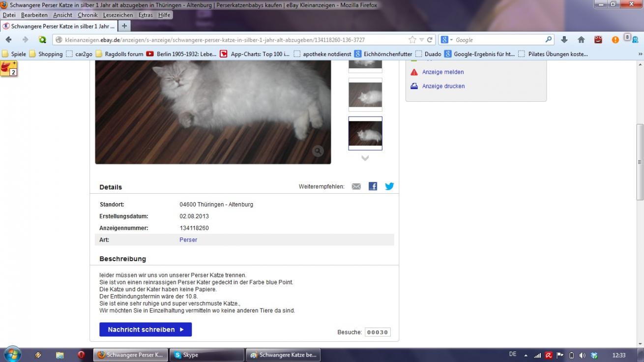
Task: Click the Anzeige drucken link
Action: (443, 86)
